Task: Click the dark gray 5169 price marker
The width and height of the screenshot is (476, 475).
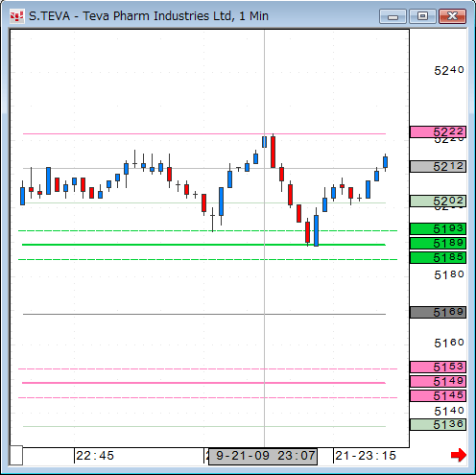Action: click(438, 312)
